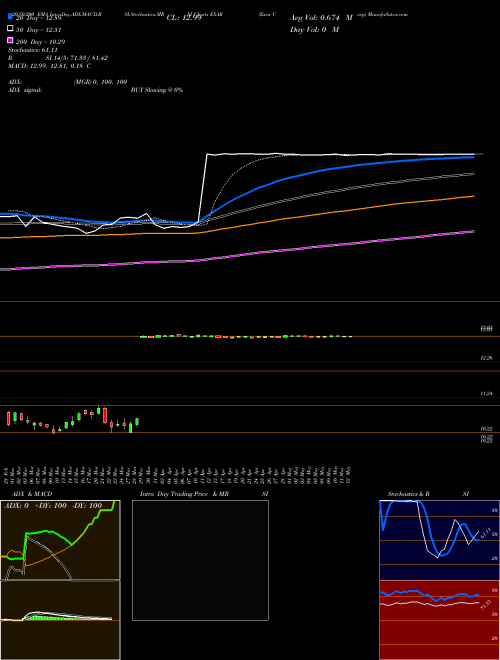Image resolution: width=500 pixels, height=660 pixels.
Task: Click the 'CL: 12.99' closing price label
Action: pyautogui.click(x=184, y=18)
